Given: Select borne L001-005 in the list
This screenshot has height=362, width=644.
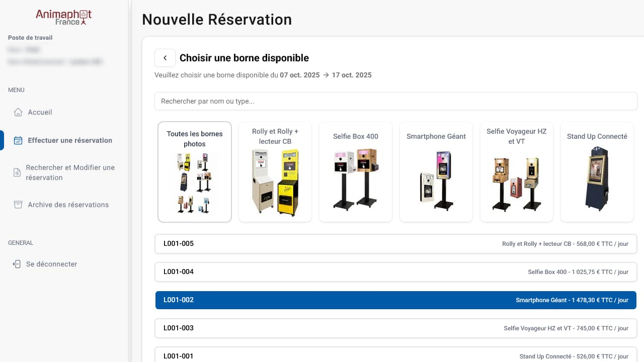Looking at the screenshot, I should pos(395,244).
